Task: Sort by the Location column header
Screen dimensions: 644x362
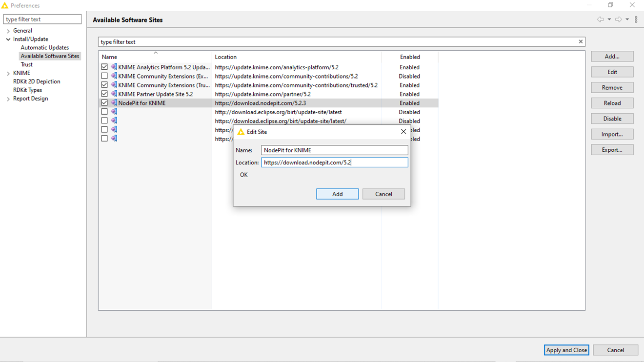Action: coord(297,57)
